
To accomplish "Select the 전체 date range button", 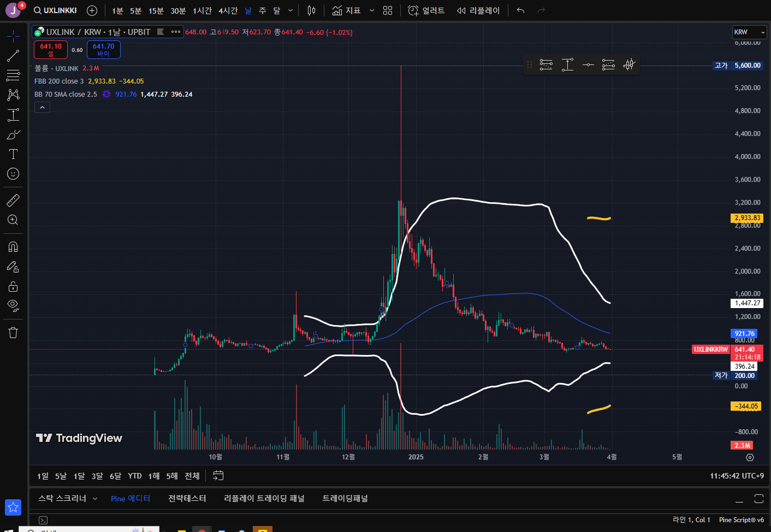I will (192, 476).
